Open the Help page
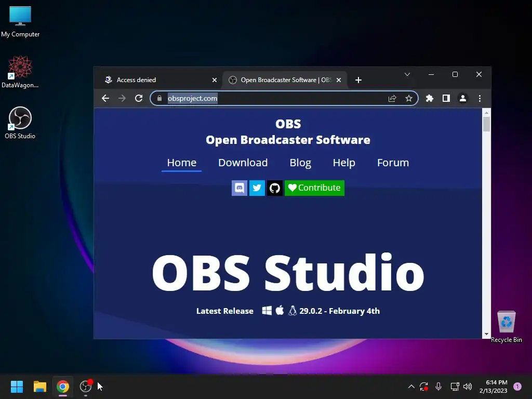This screenshot has height=399, width=532. [344, 163]
